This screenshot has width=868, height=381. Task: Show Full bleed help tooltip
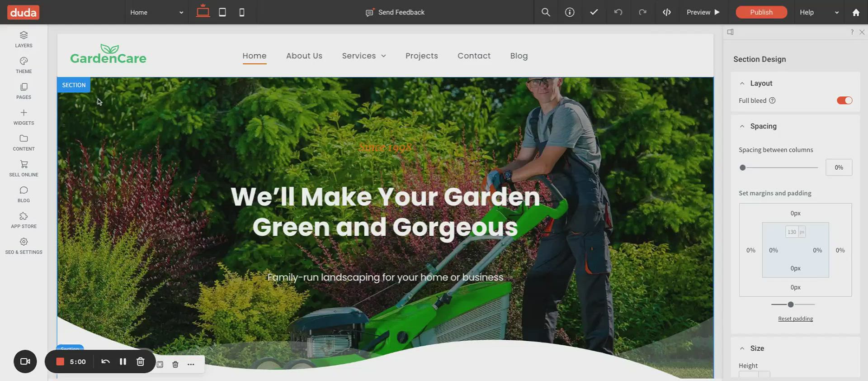[772, 100]
